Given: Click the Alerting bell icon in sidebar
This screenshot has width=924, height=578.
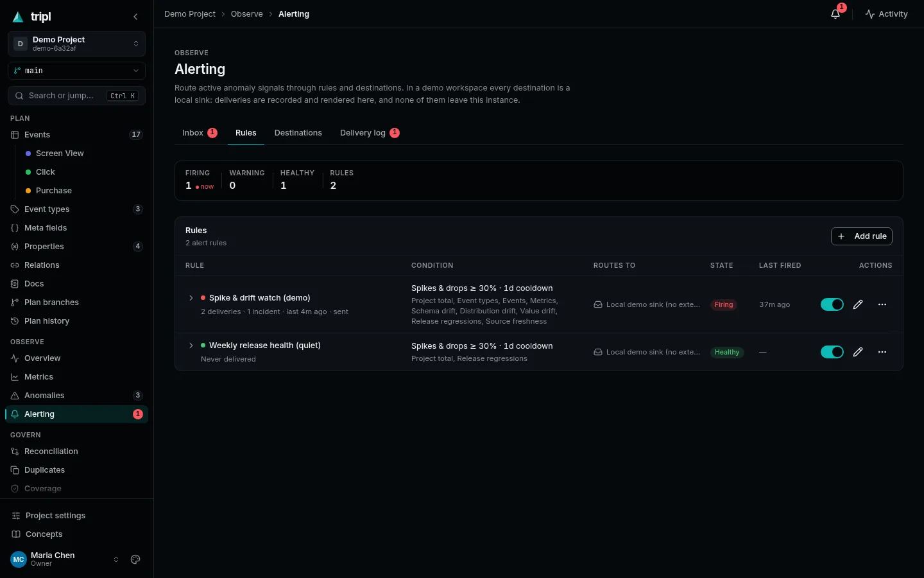Looking at the screenshot, I should [15, 414].
